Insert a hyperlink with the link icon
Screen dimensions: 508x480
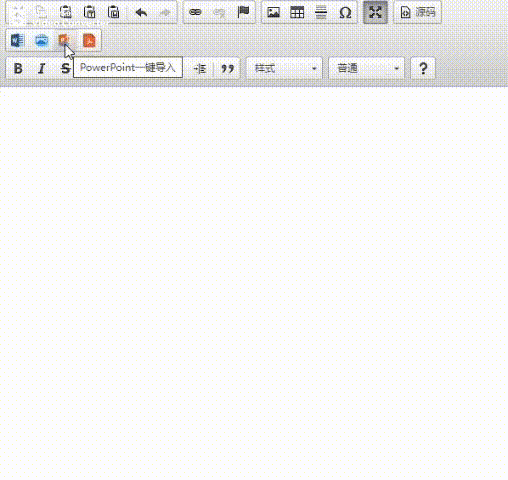(x=195, y=12)
